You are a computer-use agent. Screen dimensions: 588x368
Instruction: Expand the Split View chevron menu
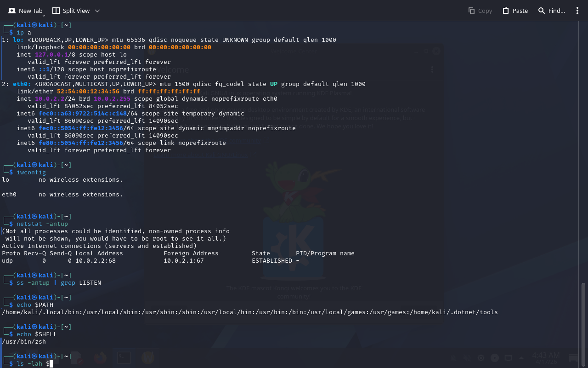click(97, 11)
